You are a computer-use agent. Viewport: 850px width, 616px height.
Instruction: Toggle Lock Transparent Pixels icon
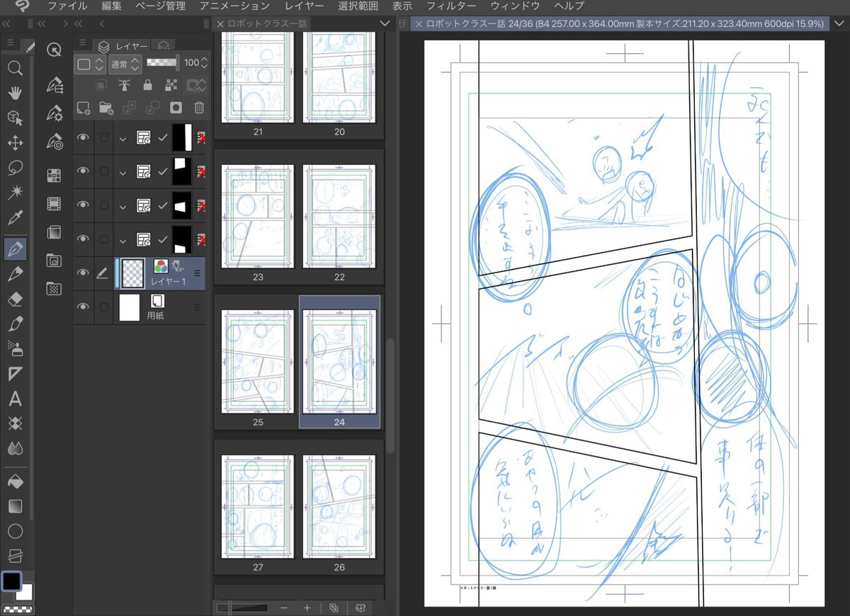tap(170, 85)
